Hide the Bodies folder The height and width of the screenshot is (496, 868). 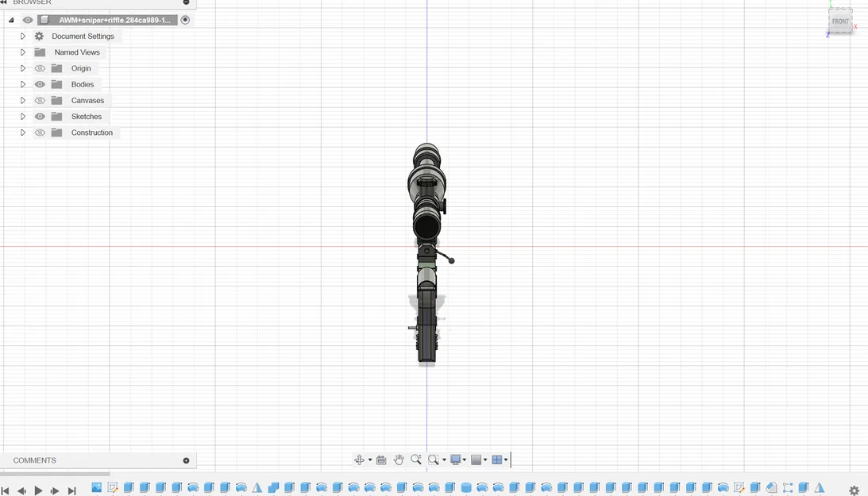tap(39, 84)
